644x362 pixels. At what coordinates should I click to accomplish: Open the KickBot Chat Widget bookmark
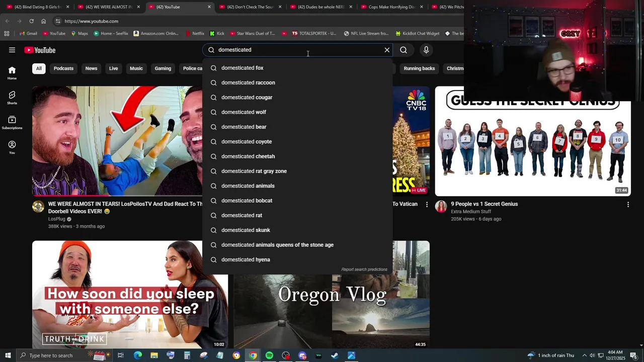click(x=418, y=34)
